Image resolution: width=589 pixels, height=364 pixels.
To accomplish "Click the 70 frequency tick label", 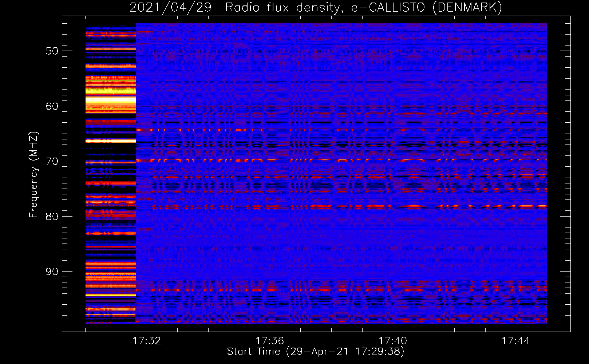I will [x=52, y=161].
